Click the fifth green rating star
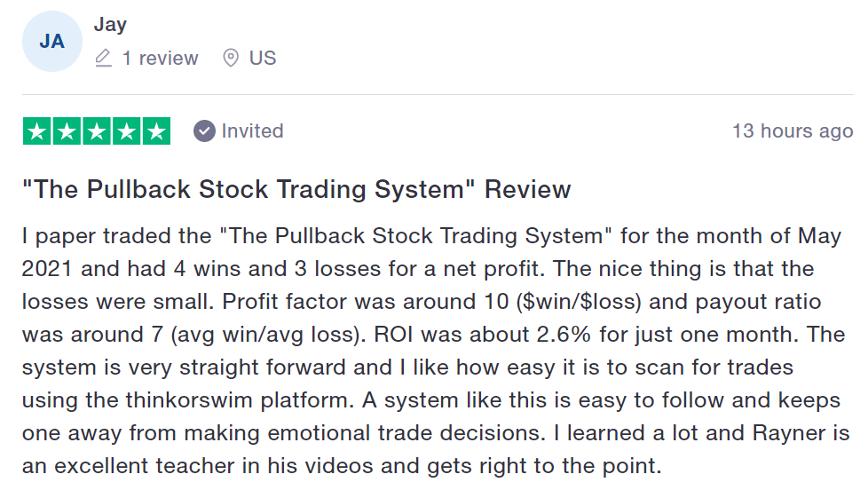Image resolution: width=868 pixels, height=490 pixels. click(157, 131)
